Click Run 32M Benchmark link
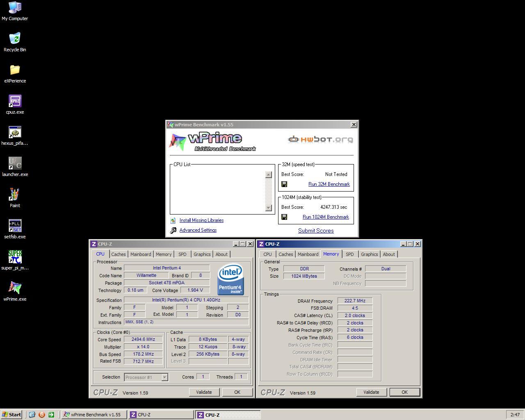The width and height of the screenshot is (525, 420). pyautogui.click(x=329, y=184)
